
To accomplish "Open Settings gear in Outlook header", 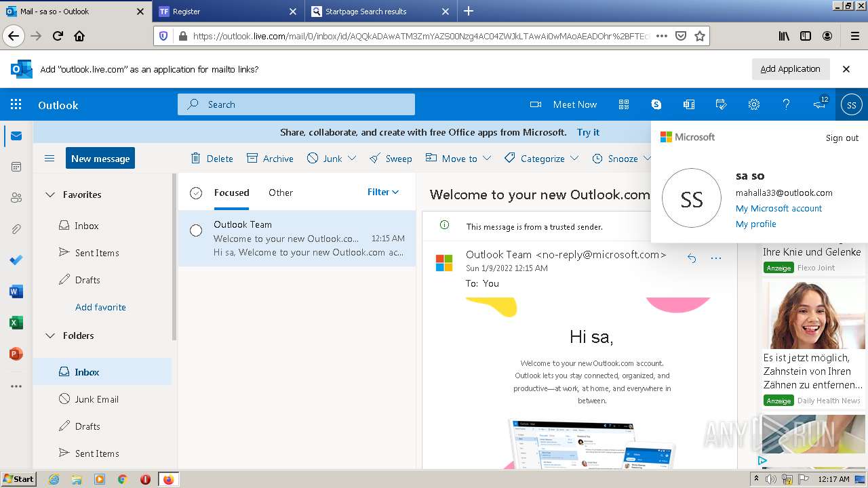I will pyautogui.click(x=754, y=104).
